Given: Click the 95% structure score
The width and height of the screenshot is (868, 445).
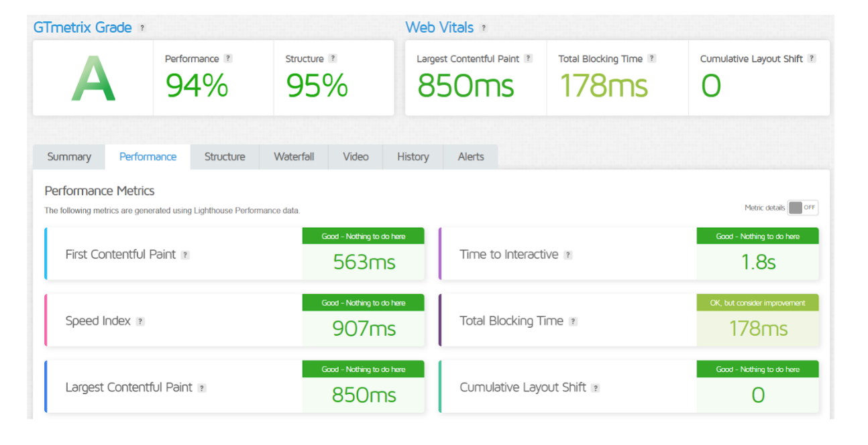Looking at the screenshot, I should tap(317, 86).
